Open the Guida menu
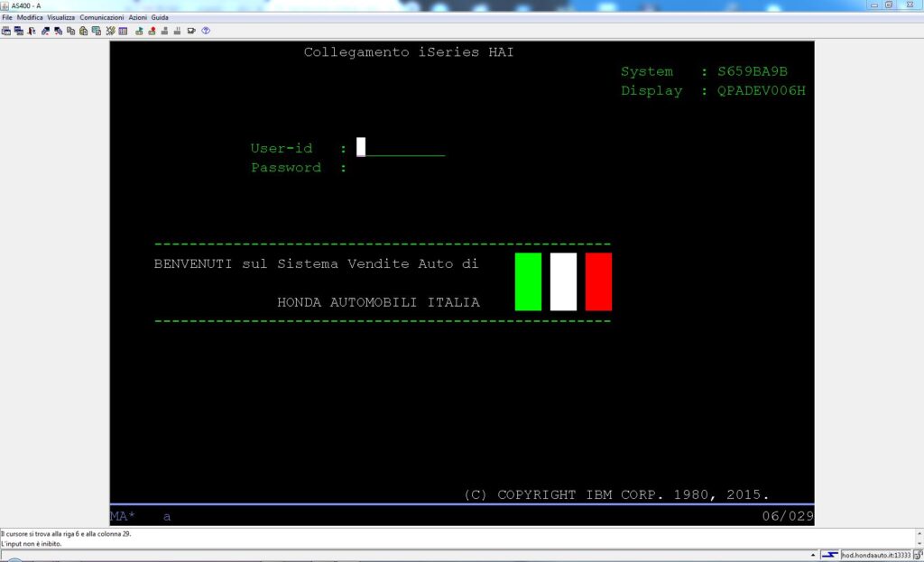The width and height of the screenshot is (924, 562). click(x=160, y=18)
